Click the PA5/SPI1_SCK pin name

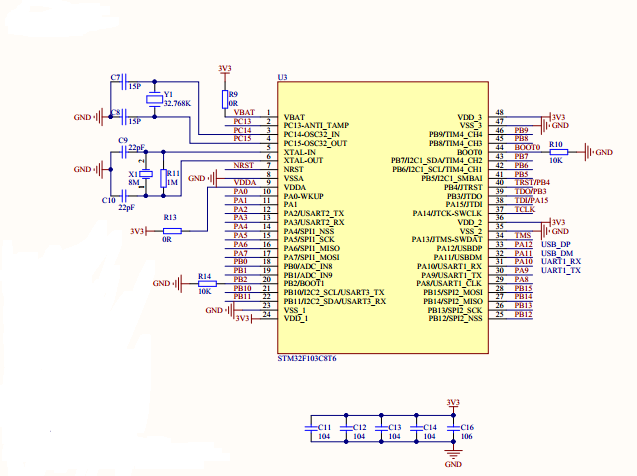309,240
